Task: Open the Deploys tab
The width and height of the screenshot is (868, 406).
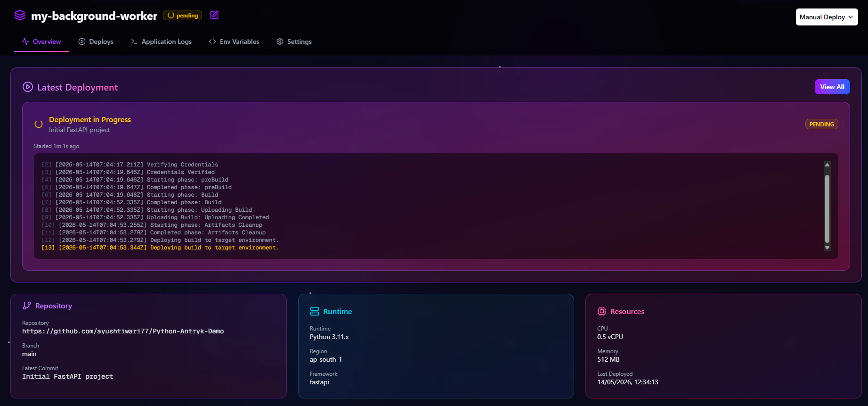Action: pos(96,41)
